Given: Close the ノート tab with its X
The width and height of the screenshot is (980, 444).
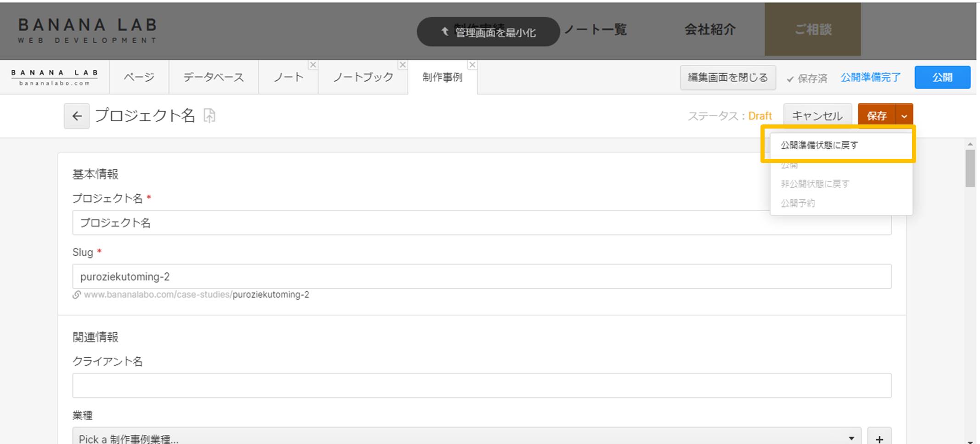Looking at the screenshot, I should (313, 65).
